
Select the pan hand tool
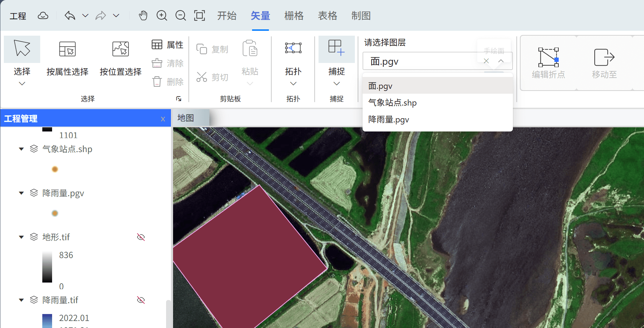[143, 16]
